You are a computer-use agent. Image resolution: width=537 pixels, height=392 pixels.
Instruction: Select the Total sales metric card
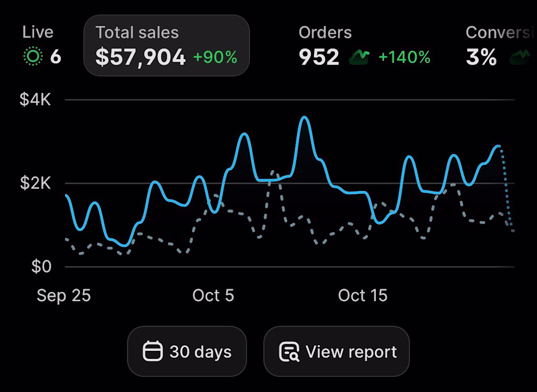(x=166, y=45)
